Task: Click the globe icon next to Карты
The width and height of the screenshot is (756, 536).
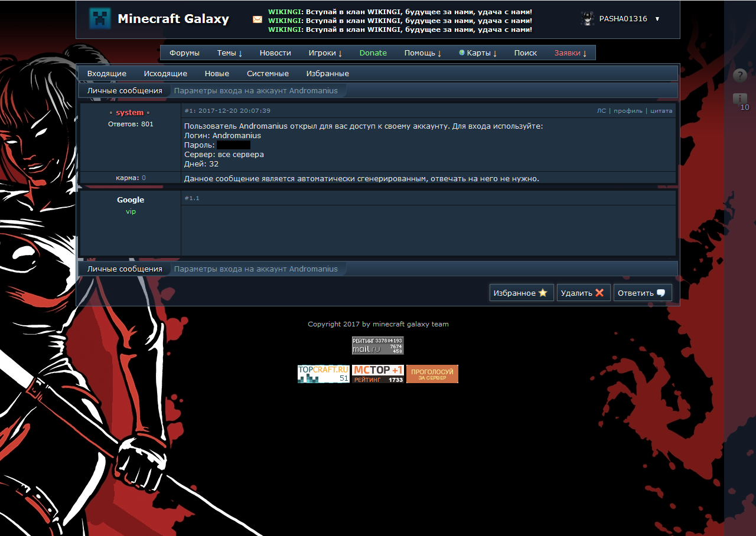Action: [462, 53]
